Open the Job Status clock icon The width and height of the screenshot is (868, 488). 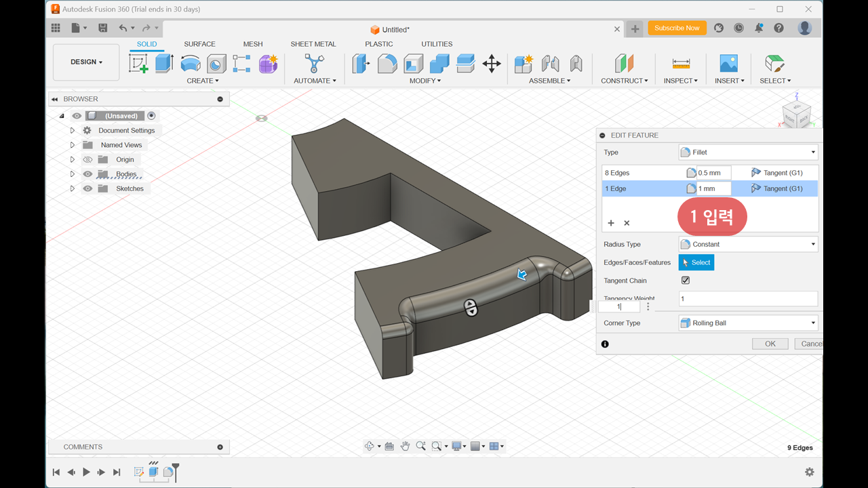pos(738,28)
